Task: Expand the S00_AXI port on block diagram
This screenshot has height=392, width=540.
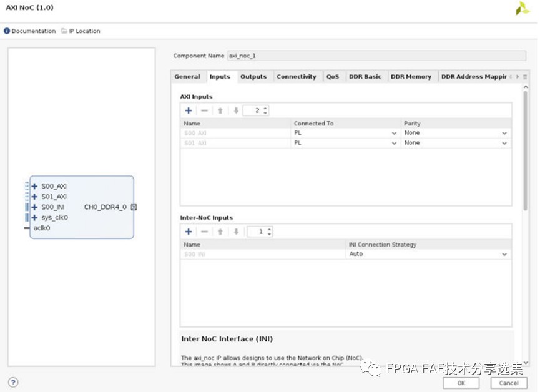Action: tap(34, 187)
